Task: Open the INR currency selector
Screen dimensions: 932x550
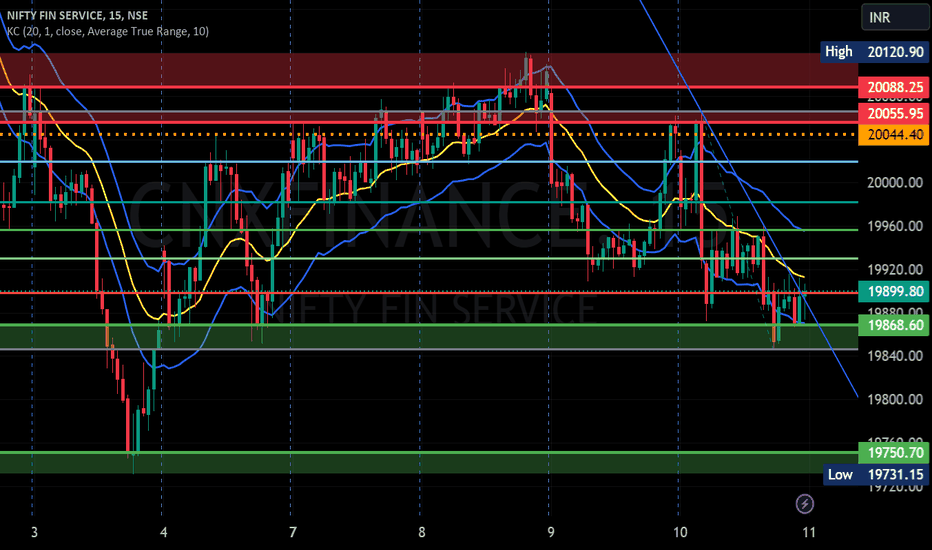Action: (896, 17)
